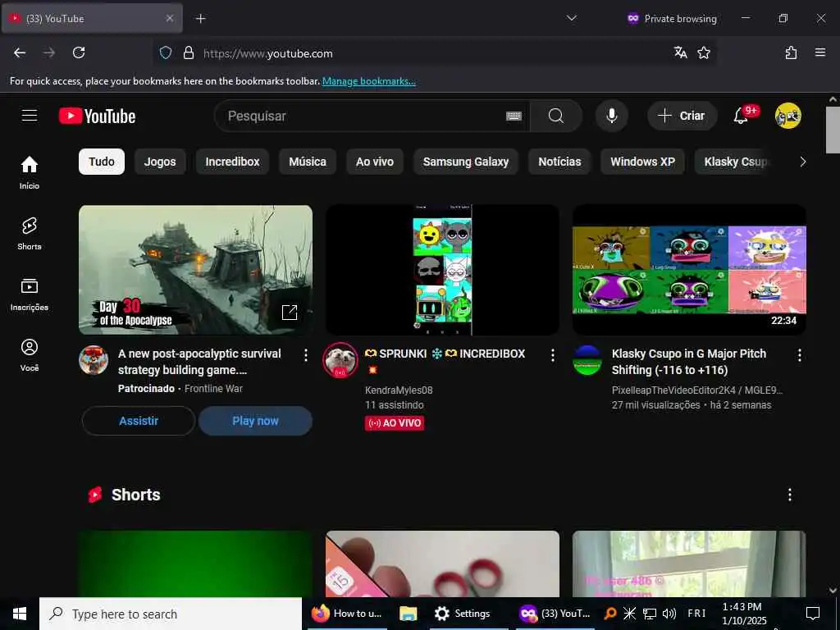Click the taskbar search box
Screen dimensions: 840x630
171,614
